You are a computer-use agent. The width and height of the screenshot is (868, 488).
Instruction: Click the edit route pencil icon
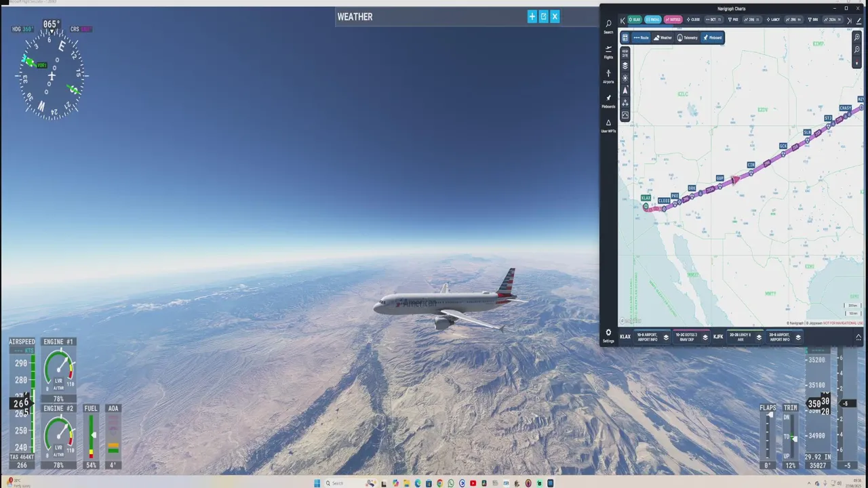859,20
